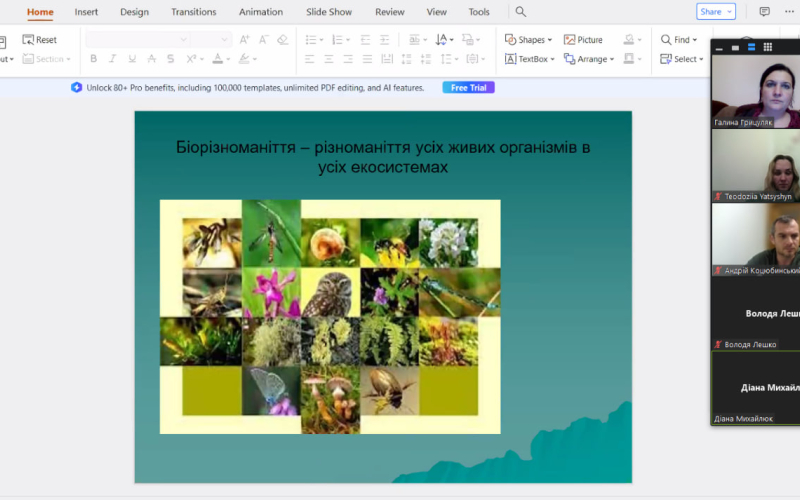Screen dimensions: 800x500
Task: Click the increase paragraph spacing icon
Action: pyautogui.click(x=407, y=59)
